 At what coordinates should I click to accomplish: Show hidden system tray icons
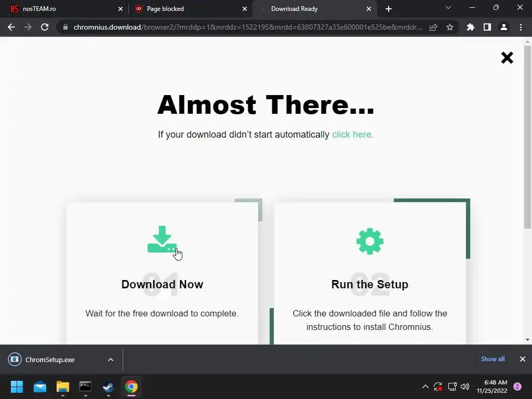point(425,387)
